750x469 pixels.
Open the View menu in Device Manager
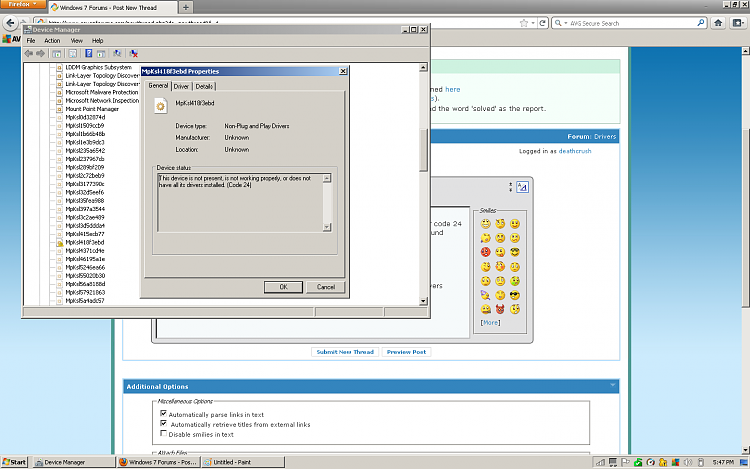click(77, 41)
